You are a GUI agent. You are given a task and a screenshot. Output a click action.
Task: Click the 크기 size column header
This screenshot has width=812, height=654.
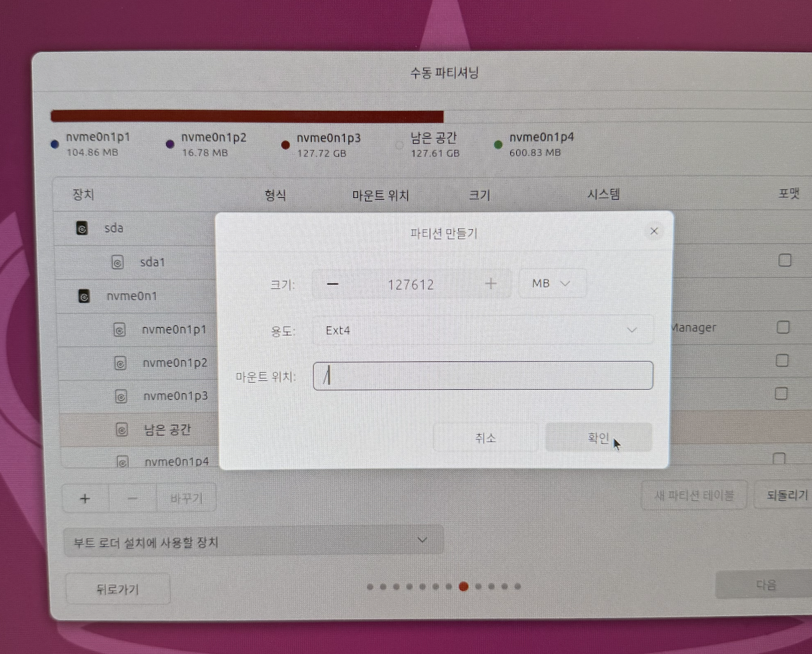pos(479,195)
